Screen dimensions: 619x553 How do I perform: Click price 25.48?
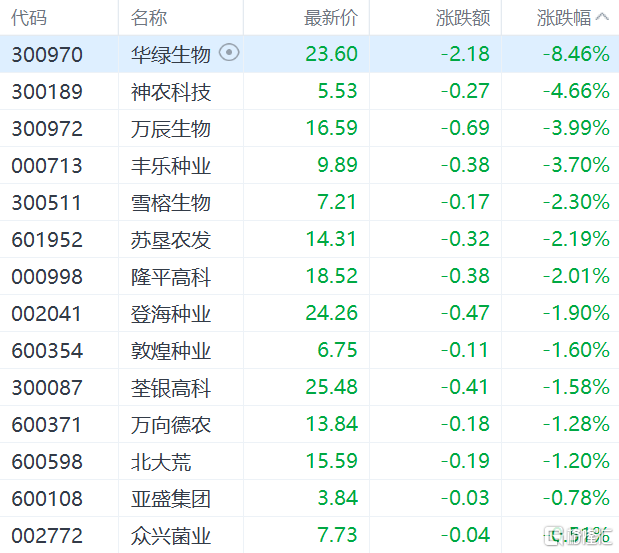coord(332,386)
